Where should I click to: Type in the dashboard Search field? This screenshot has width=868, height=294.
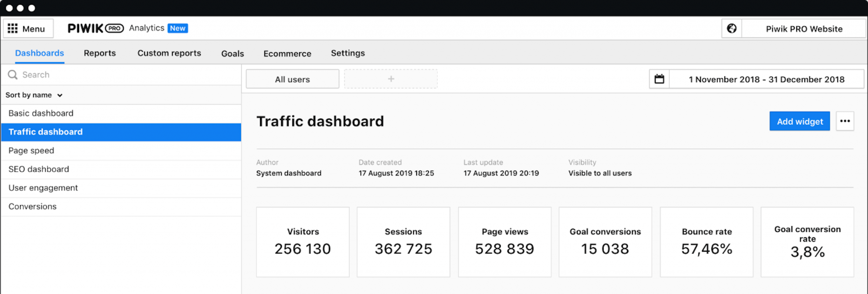coord(128,75)
